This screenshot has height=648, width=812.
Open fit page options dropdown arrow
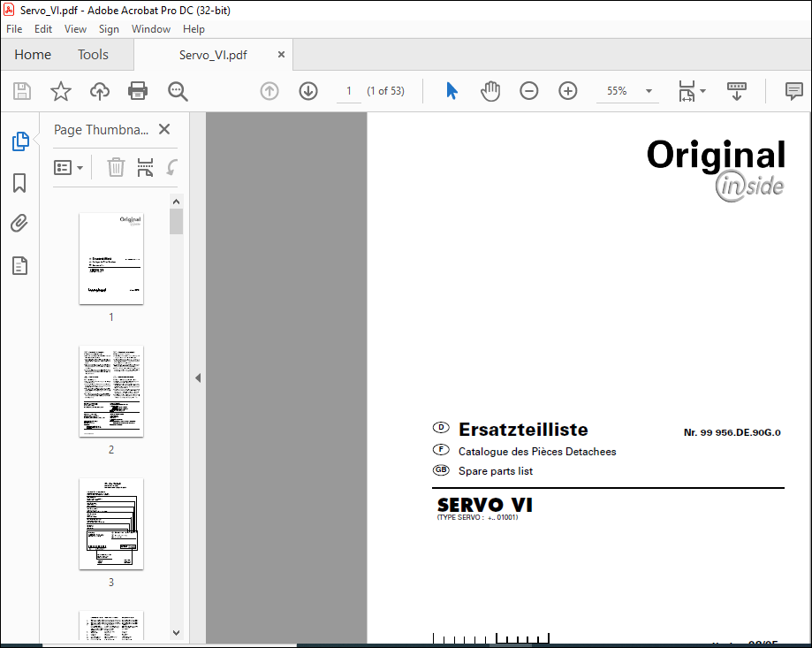pos(702,91)
